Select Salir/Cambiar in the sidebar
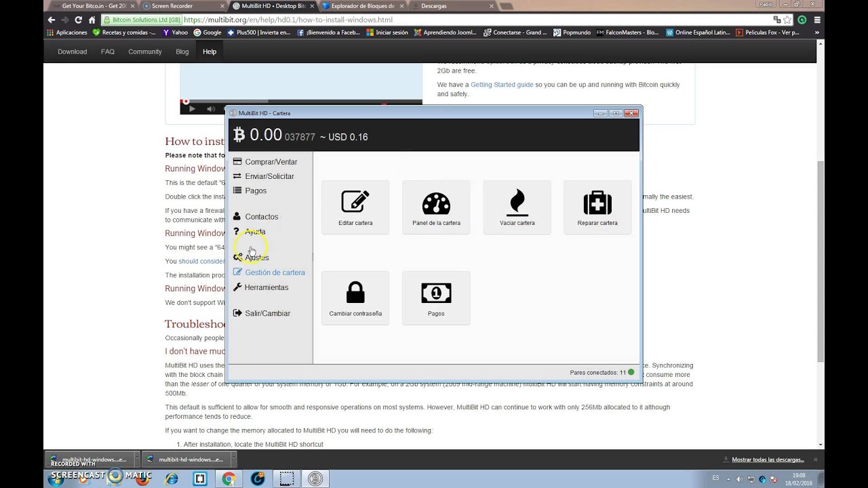This screenshot has width=868, height=488. pyautogui.click(x=262, y=313)
